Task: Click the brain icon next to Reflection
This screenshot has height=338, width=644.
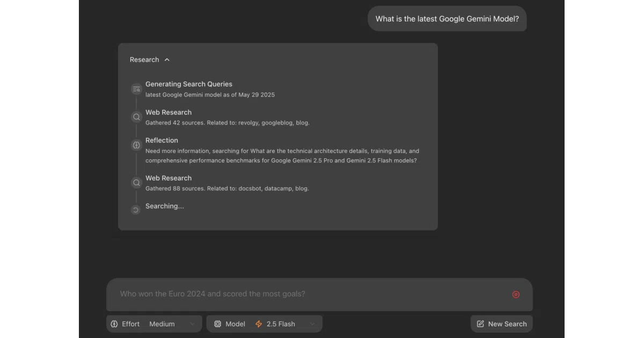Action: tap(136, 145)
